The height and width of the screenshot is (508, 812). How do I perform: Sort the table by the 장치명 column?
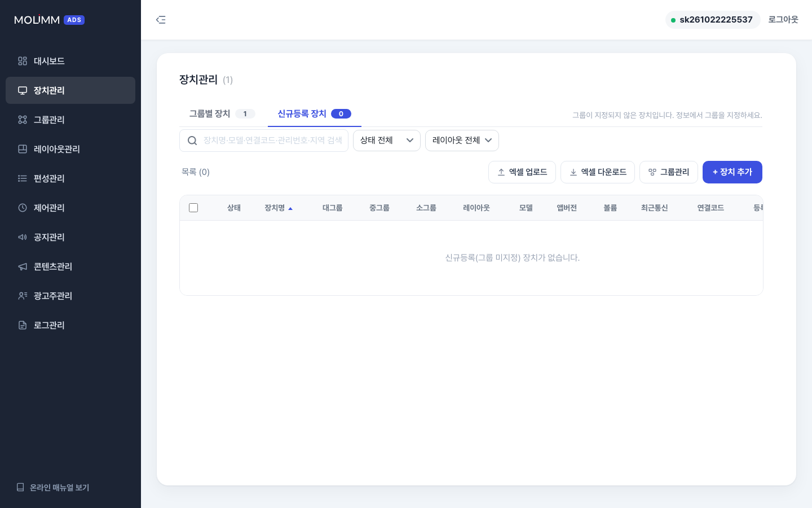[x=279, y=208]
